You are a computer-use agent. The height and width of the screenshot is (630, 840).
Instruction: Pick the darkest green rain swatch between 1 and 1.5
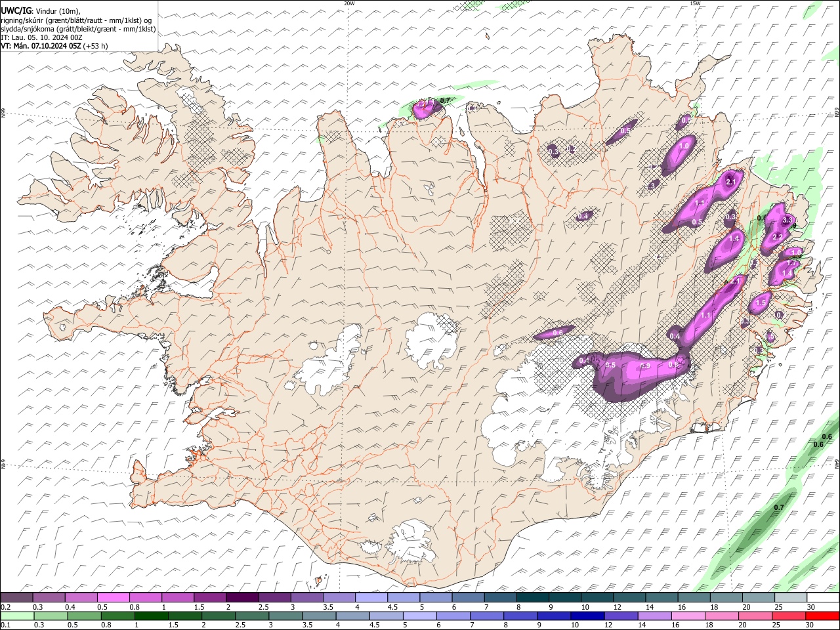coord(152,616)
